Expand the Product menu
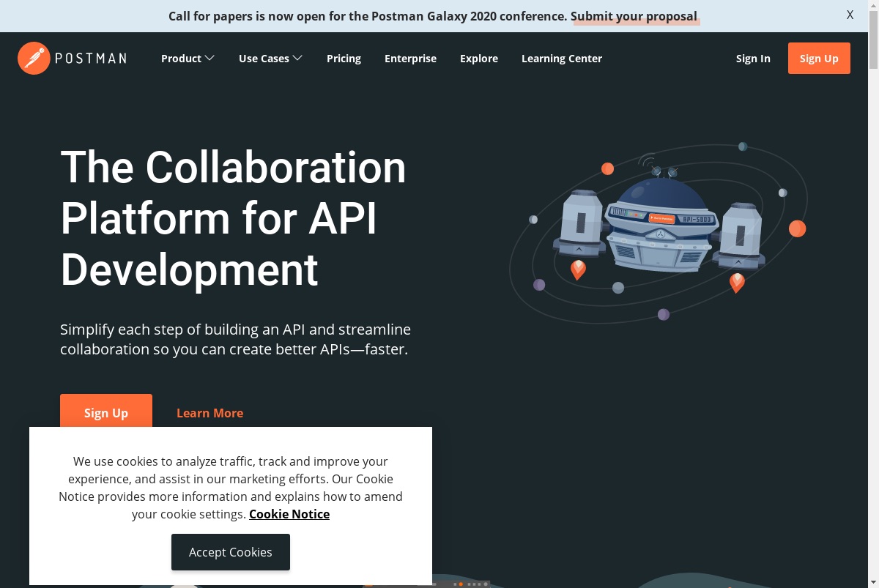The height and width of the screenshot is (588, 879). (x=188, y=59)
